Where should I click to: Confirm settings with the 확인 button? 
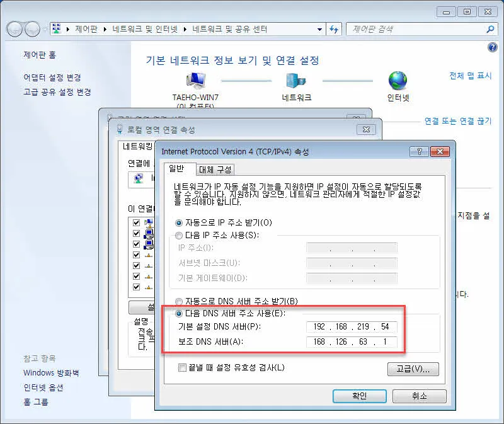359,396
